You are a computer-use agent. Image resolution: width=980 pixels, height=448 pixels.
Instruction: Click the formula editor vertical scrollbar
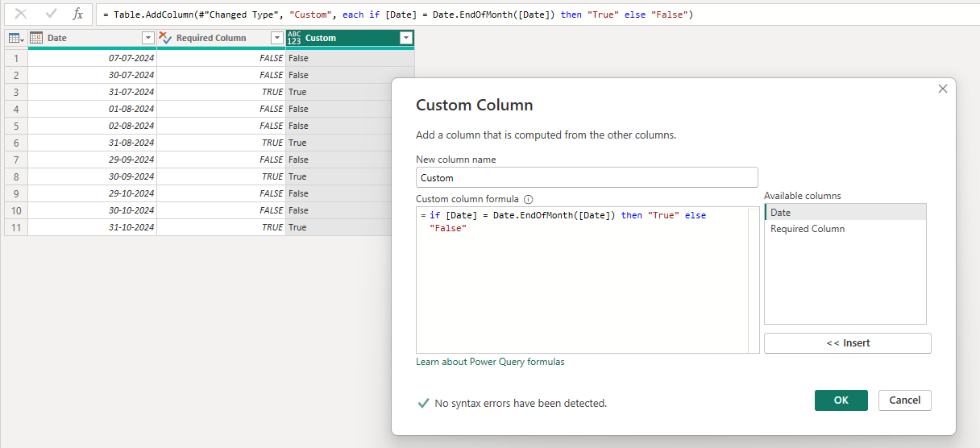754,280
